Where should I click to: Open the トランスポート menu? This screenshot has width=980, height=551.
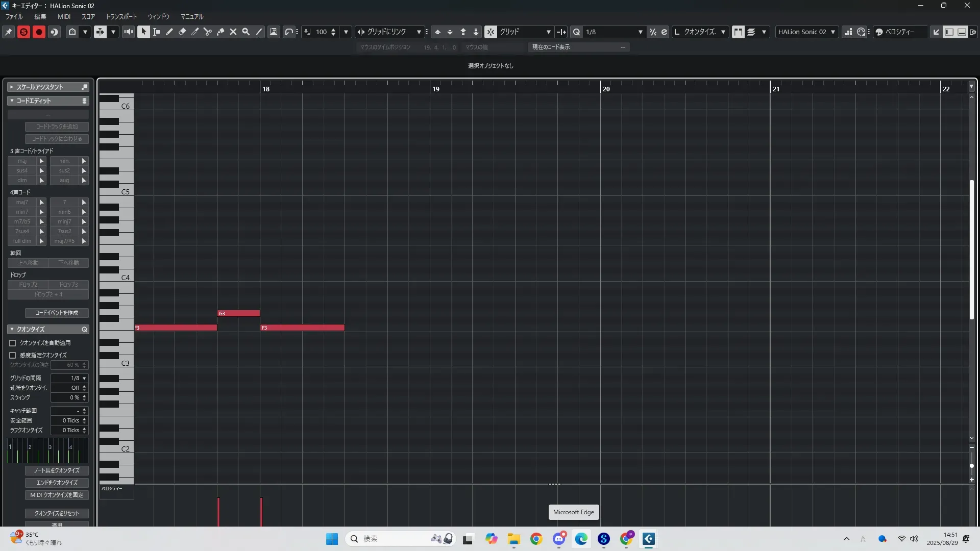[x=121, y=16]
